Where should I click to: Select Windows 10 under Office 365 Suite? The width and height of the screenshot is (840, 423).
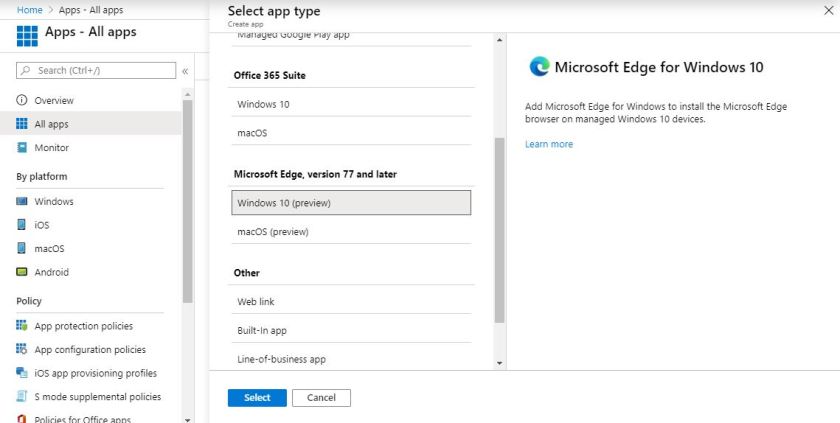click(350, 104)
